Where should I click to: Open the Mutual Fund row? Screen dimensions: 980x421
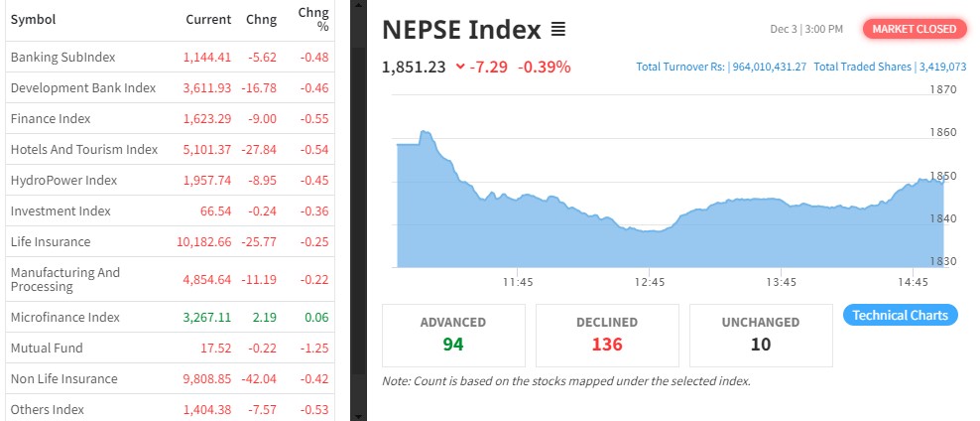[47, 348]
